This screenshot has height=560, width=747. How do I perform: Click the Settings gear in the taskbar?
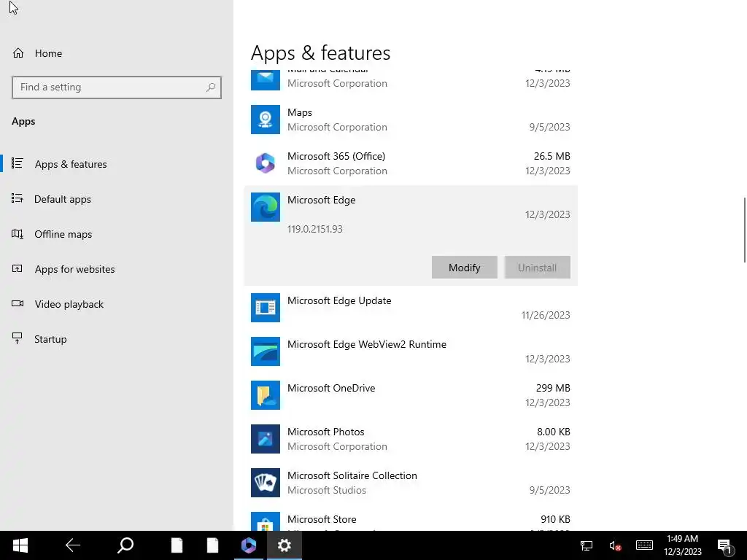point(285,545)
